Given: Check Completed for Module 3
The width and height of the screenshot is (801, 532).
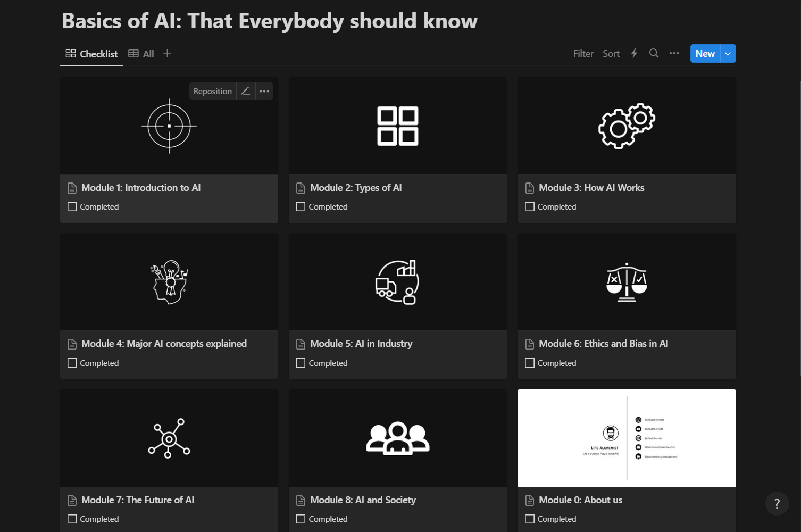Looking at the screenshot, I should 529,206.
